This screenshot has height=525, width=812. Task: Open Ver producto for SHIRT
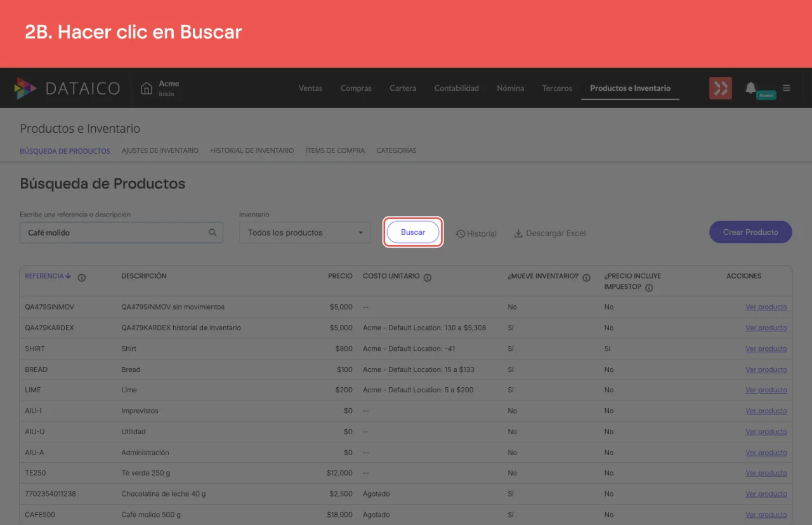click(766, 349)
